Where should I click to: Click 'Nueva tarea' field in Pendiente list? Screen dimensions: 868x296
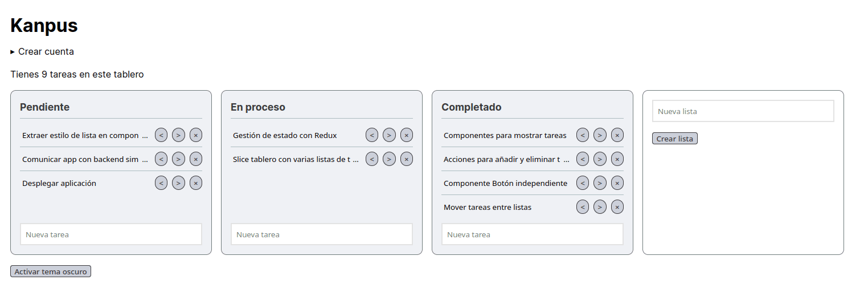(111, 234)
